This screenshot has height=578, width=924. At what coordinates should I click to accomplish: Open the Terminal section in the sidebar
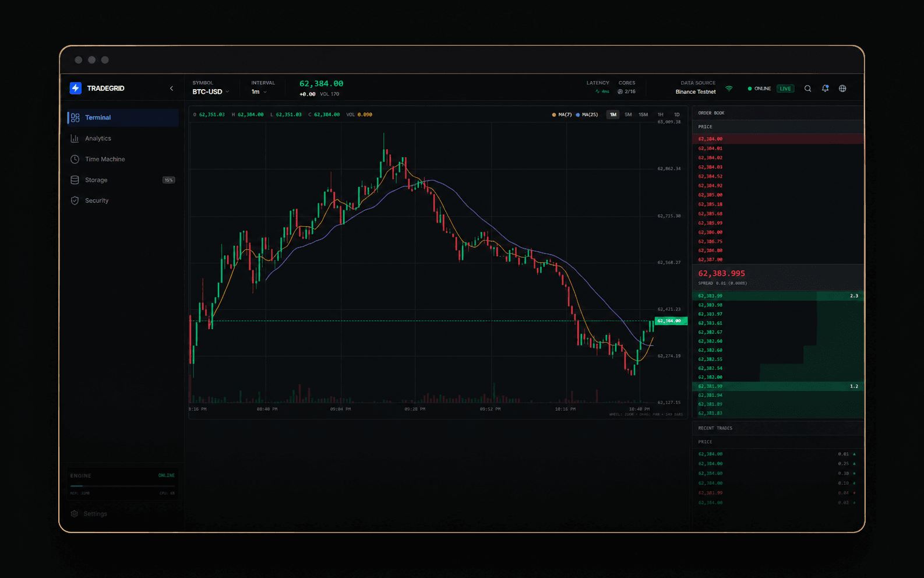coord(123,118)
